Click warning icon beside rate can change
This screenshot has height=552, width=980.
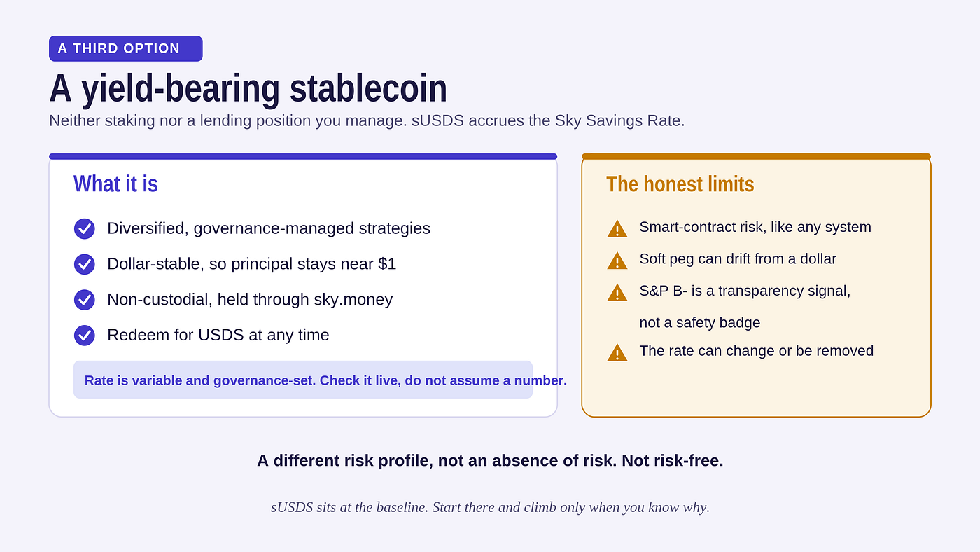pyautogui.click(x=617, y=352)
